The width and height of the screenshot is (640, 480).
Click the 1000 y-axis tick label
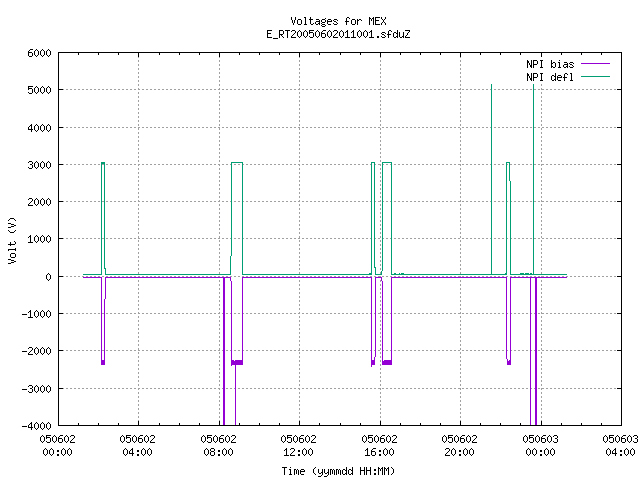pos(39,239)
